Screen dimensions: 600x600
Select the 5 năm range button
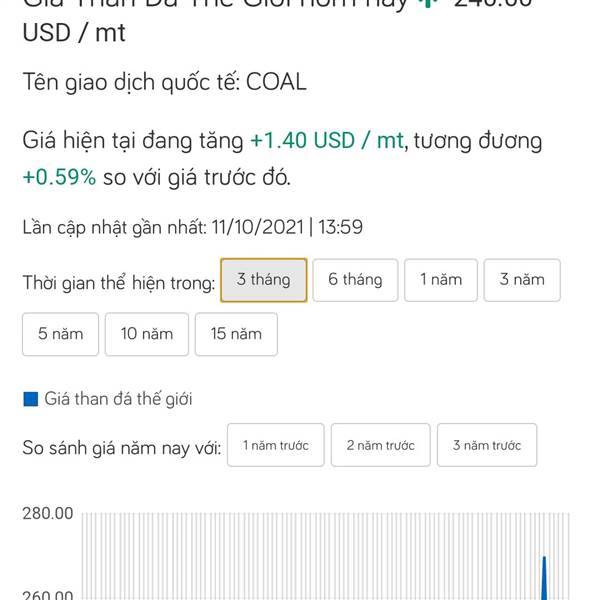(60, 334)
